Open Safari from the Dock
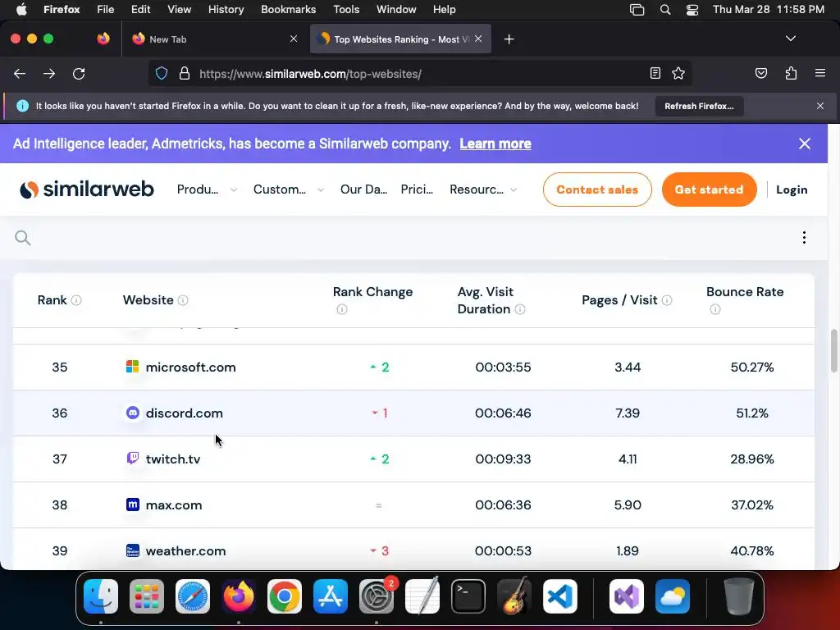 click(193, 596)
